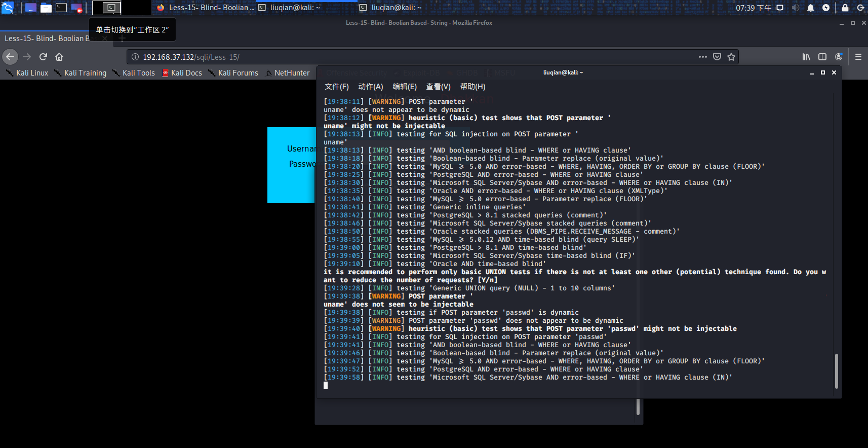Save page to Pocket
Screen dimensions: 868x448
click(717, 57)
